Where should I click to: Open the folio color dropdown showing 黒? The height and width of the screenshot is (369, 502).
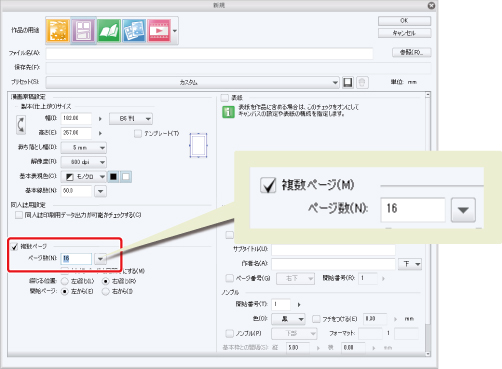click(288, 319)
